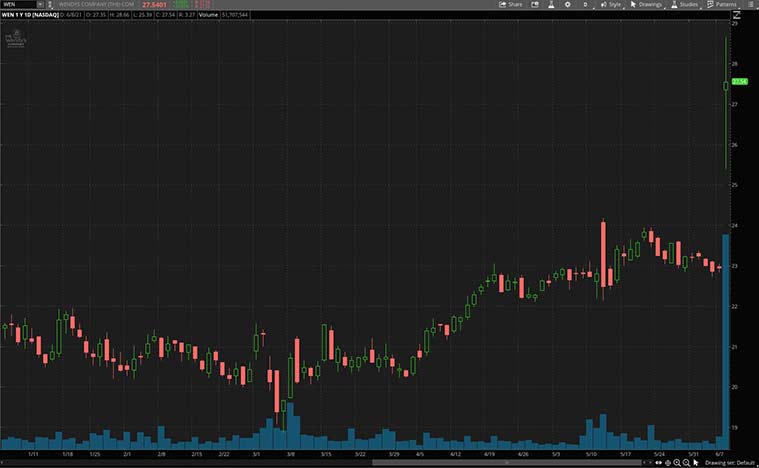
Task: Open the chart settings gear
Action: [568, 4]
